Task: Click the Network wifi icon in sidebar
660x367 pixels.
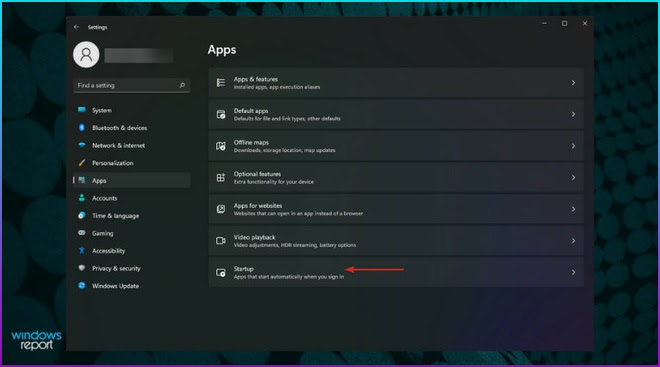Action: point(82,145)
